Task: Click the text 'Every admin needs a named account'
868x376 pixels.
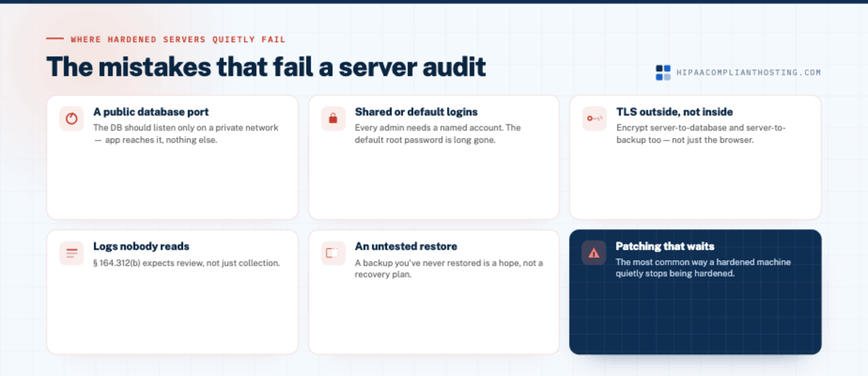Action: tap(438, 134)
